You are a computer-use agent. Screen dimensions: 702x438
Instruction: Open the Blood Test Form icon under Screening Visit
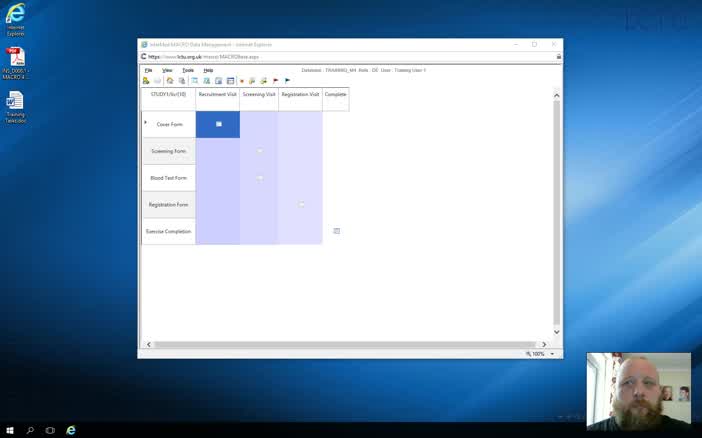coord(260,178)
